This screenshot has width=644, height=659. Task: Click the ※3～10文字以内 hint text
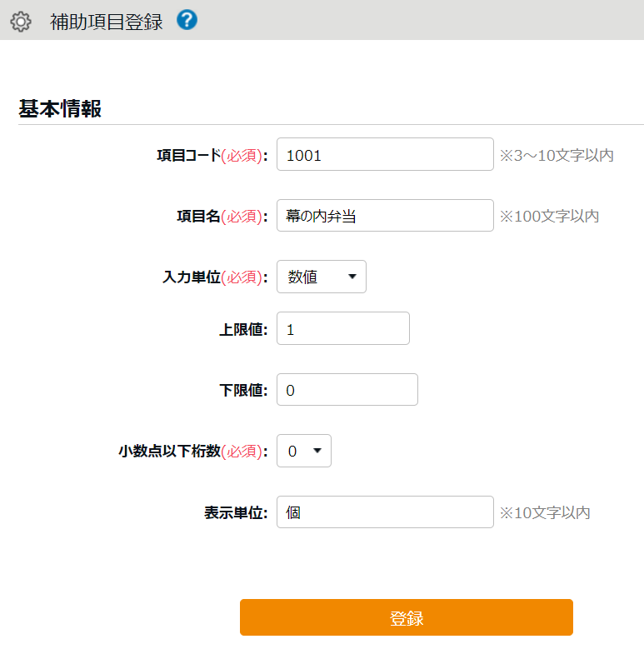coord(557,155)
